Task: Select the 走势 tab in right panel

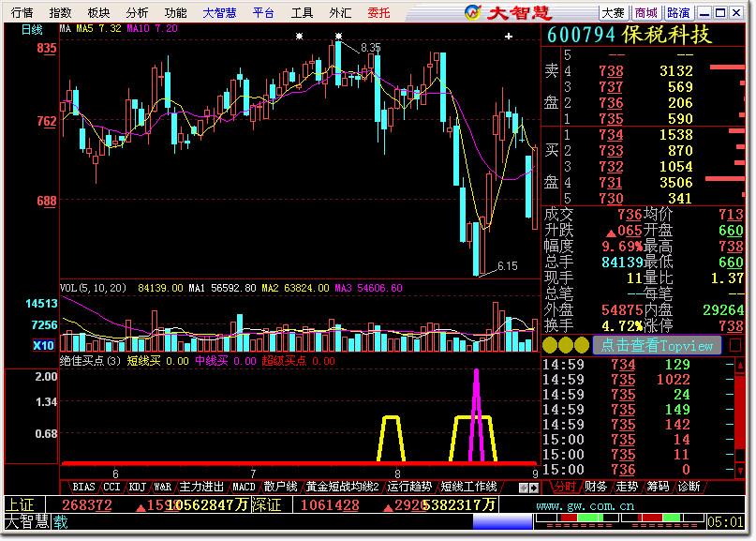Action: coord(627,487)
